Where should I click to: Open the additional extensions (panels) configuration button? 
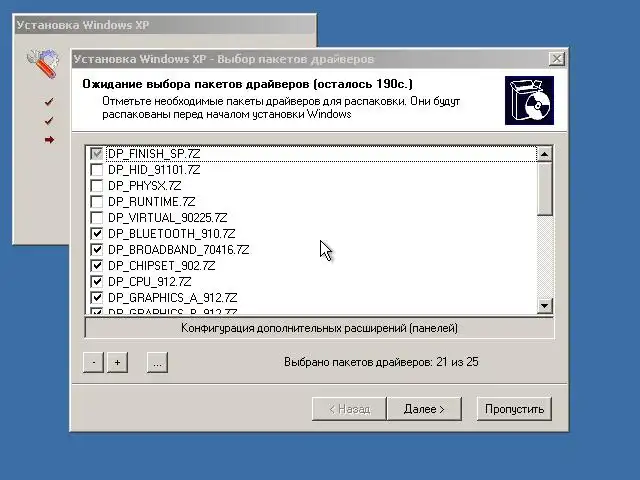[319, 328]
